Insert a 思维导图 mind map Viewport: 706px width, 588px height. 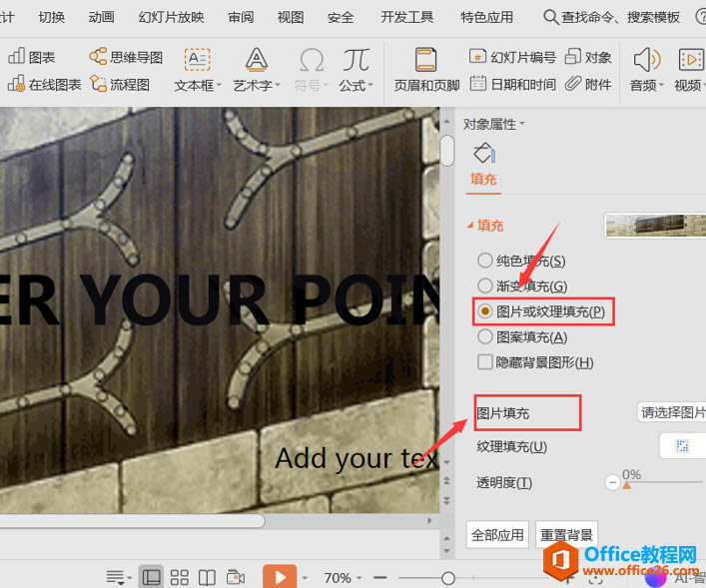click(126, 57)
